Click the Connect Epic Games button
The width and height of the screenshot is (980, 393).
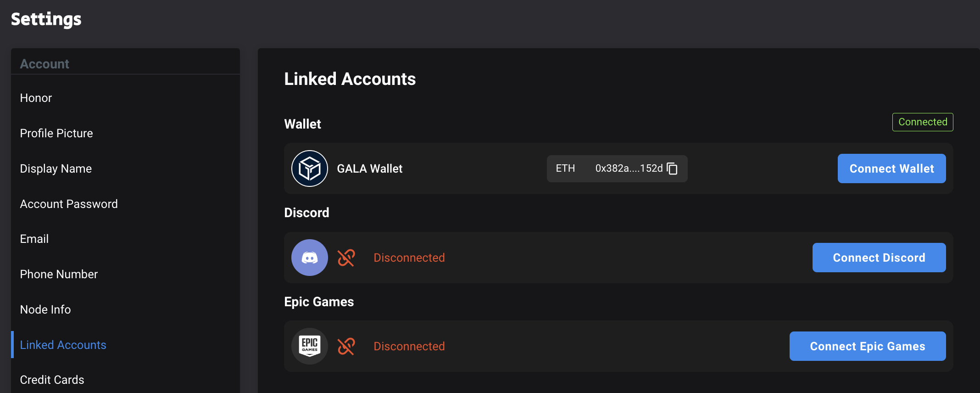click(x=868, y=346)
